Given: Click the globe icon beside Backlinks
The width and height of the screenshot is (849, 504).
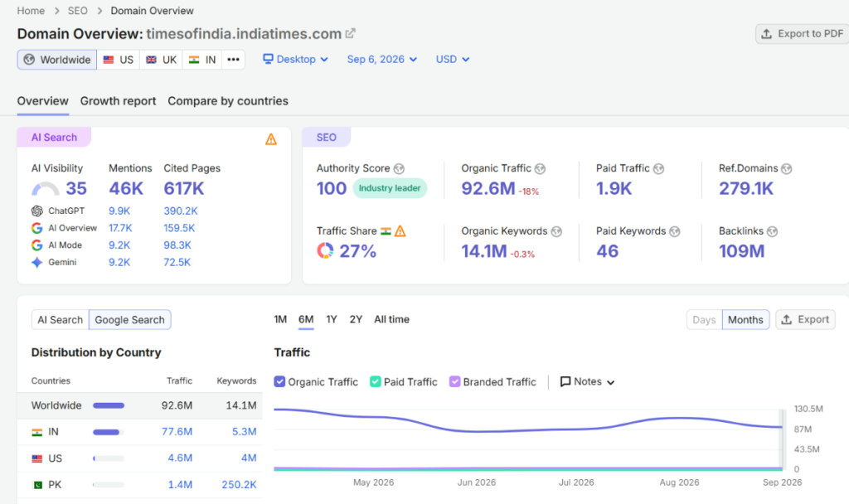Looking at the screenshot, I should click(772, 232).
